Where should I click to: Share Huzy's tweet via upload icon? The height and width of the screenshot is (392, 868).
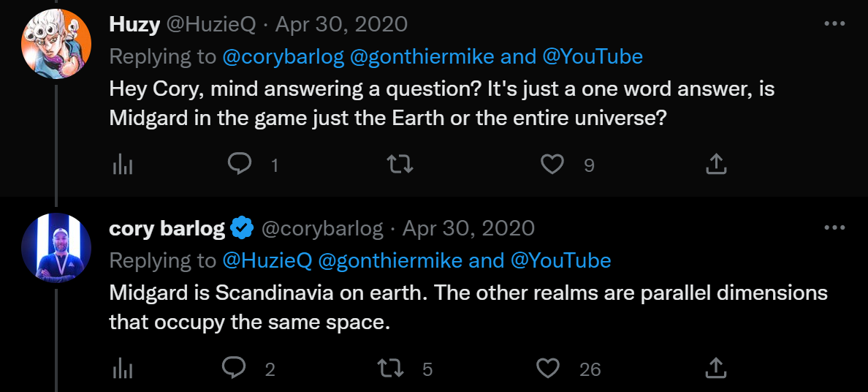[715, 165]
